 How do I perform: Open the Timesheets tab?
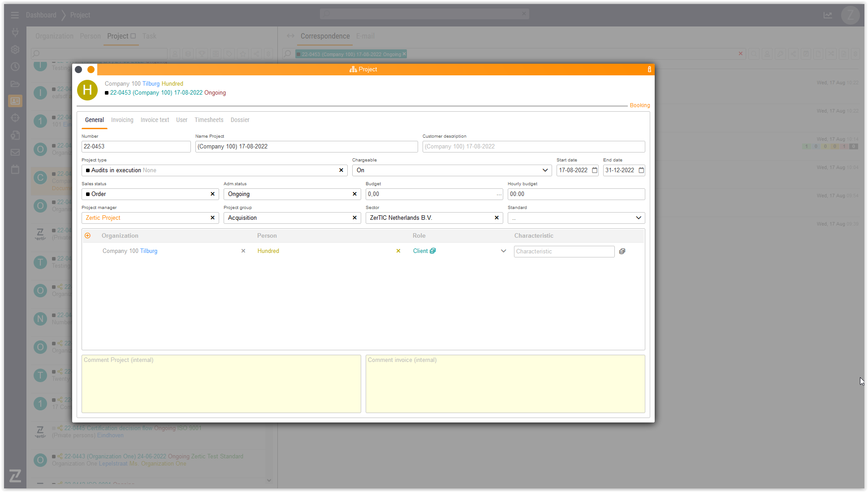(209, 120)
